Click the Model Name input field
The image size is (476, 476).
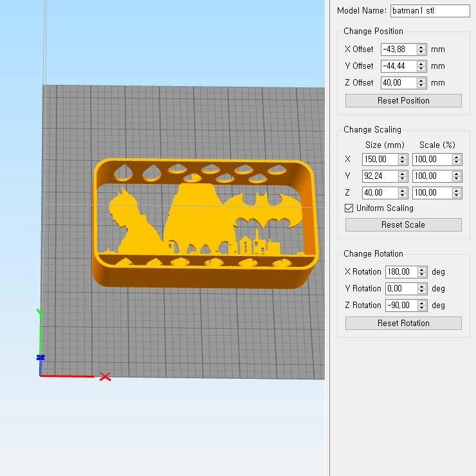coord(430,11)
